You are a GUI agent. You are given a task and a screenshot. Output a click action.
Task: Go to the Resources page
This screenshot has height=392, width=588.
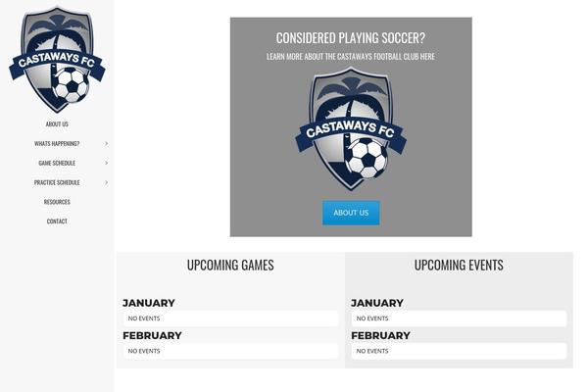pyautogui.click(x=57, y=202)
